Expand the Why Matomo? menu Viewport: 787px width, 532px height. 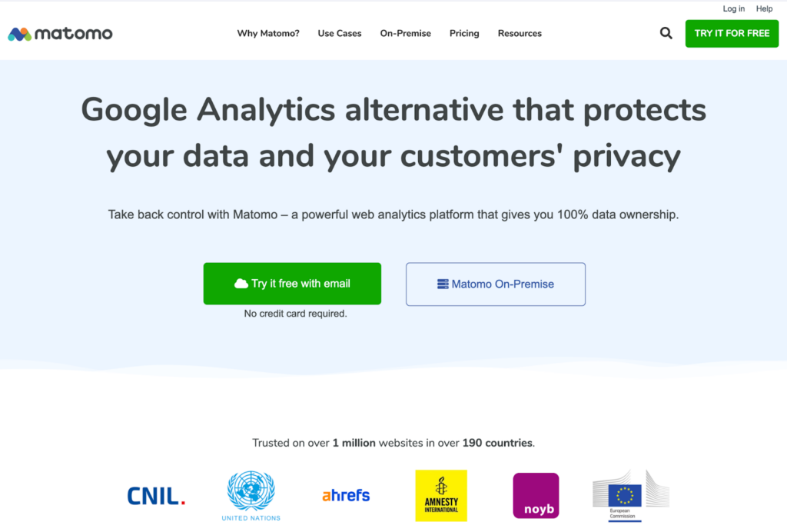pos(268,34)
